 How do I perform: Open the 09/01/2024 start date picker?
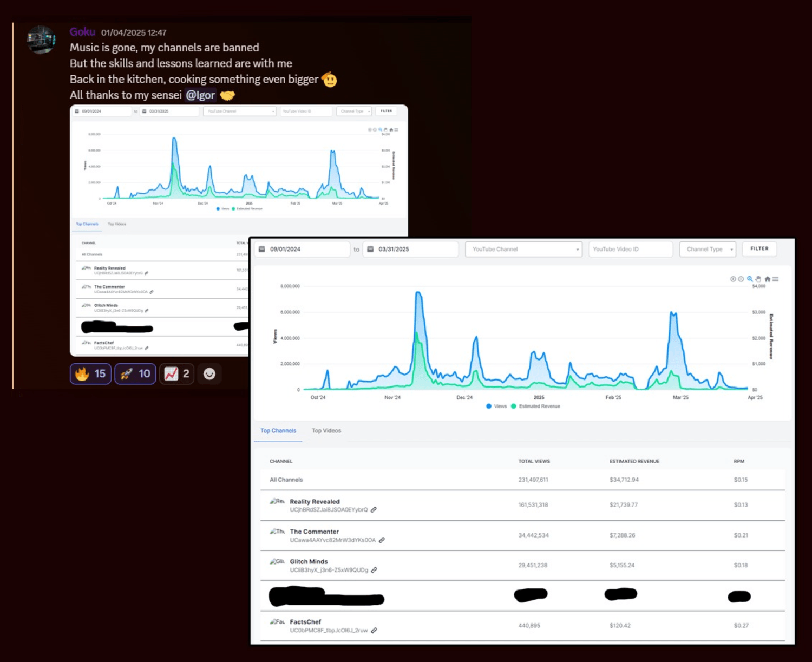(302, 250)
